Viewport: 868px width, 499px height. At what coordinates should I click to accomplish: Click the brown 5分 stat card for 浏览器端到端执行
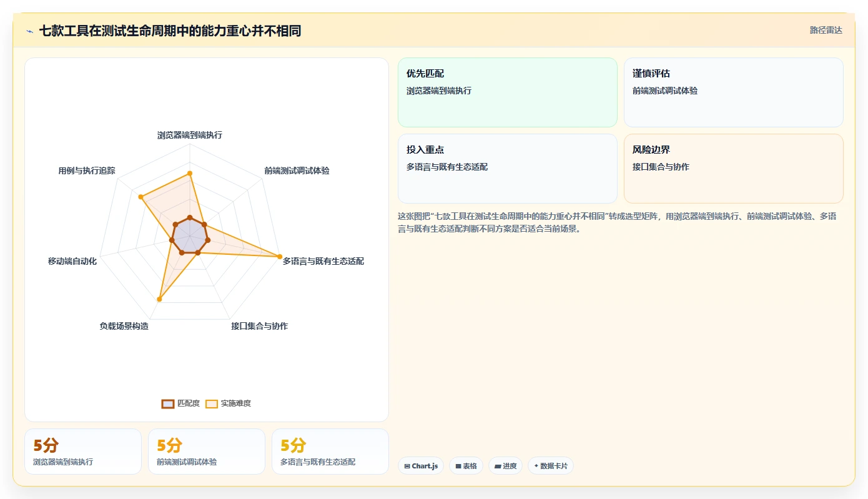[x=83, y=452]
